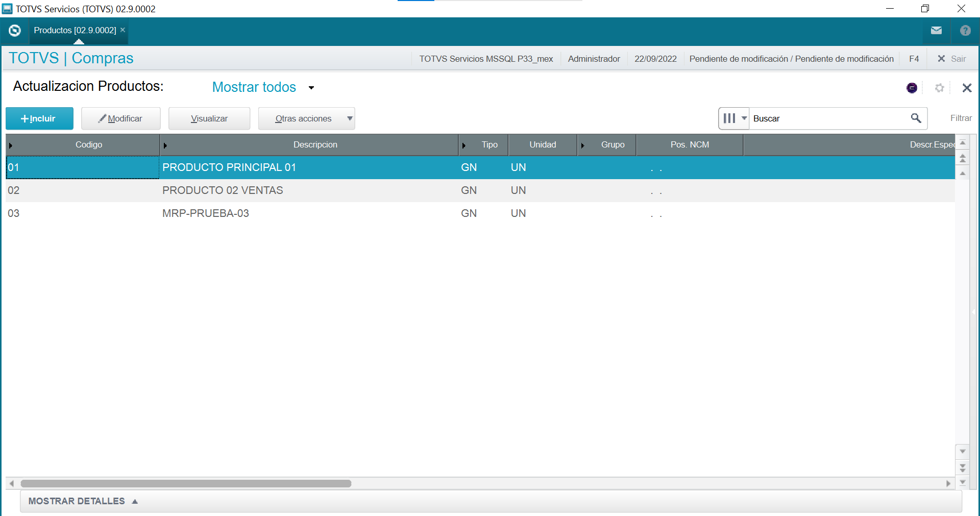The height and width of the screenshot is (516, 980).
Task: Sort by the Codigo column header
Action: pyautogui.click(x=83, y=144)
